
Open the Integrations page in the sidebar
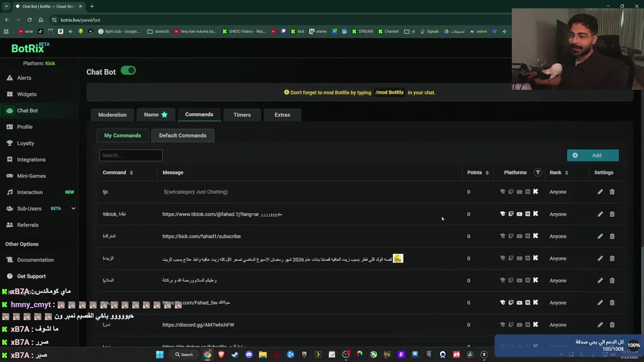point(31,159)
